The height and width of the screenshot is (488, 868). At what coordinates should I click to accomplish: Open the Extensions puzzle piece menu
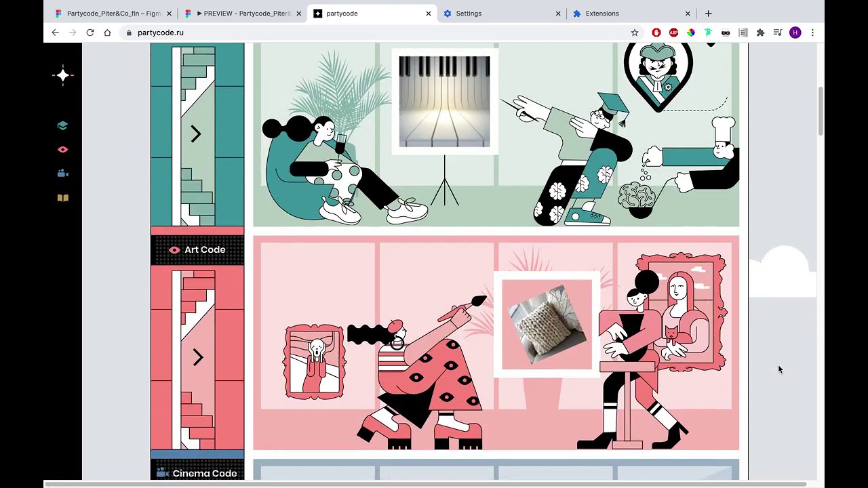760,33
